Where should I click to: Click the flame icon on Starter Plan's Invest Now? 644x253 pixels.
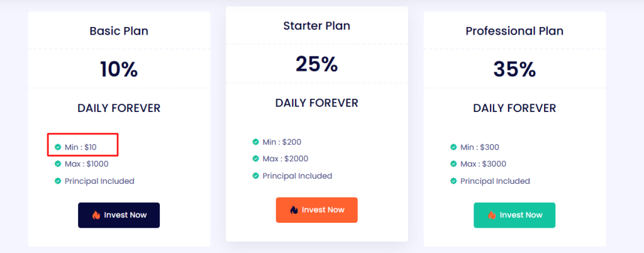[x=294, y=210]
